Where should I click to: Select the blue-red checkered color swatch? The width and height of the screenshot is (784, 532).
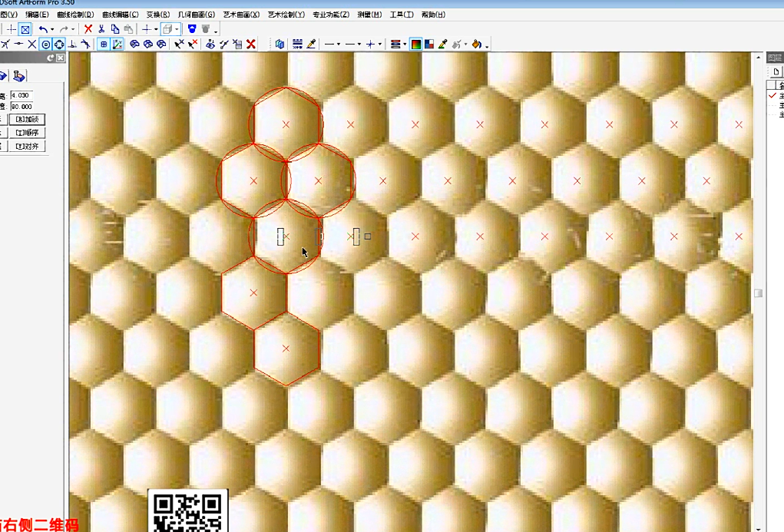coord(429,45)
